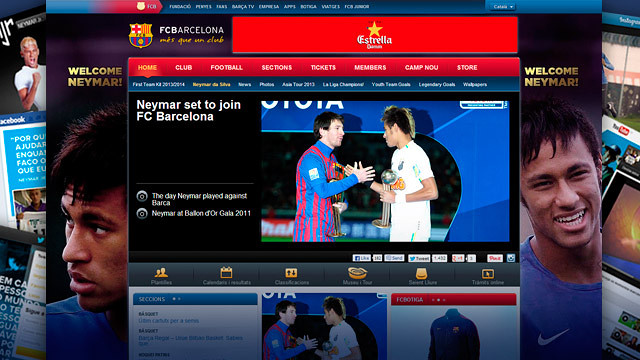Select the MEMBERS main tab
The height and width of the screenshot is (360, 640).
click(x=370, y=67)
